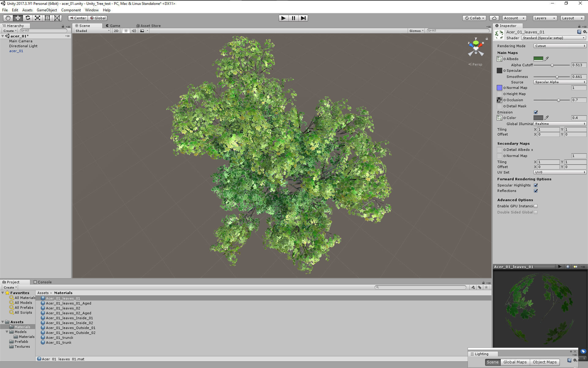Open the Component menu
The height and width of the screenshot is (368, 588).
(x=71, y=10)
